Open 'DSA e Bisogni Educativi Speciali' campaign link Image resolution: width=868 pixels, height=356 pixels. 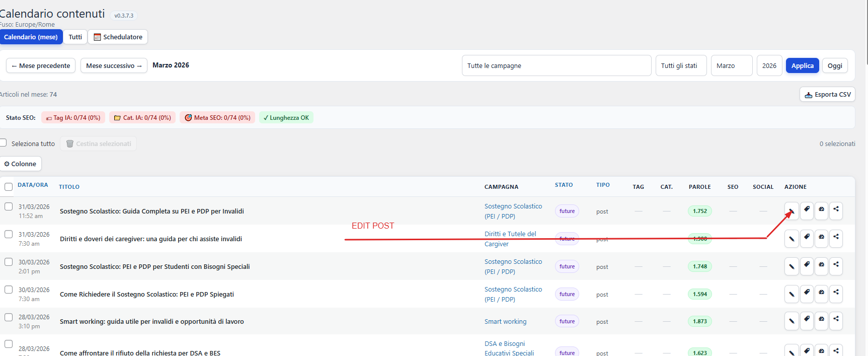coord(509,348)
